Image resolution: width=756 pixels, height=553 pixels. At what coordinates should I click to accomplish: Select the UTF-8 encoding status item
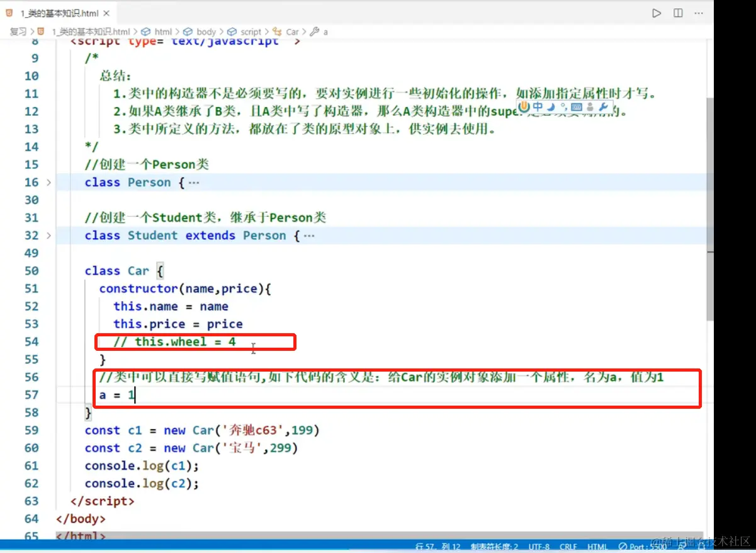(540, 546)
